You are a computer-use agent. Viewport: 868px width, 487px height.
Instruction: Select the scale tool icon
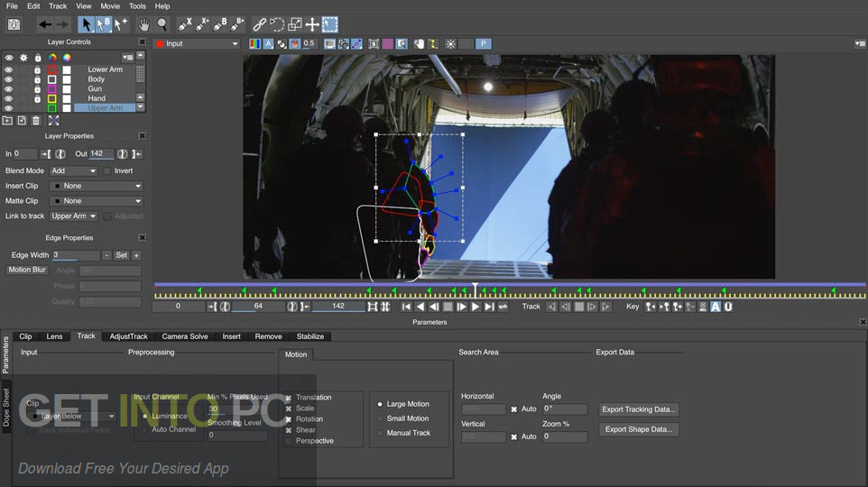click(294, 24)
